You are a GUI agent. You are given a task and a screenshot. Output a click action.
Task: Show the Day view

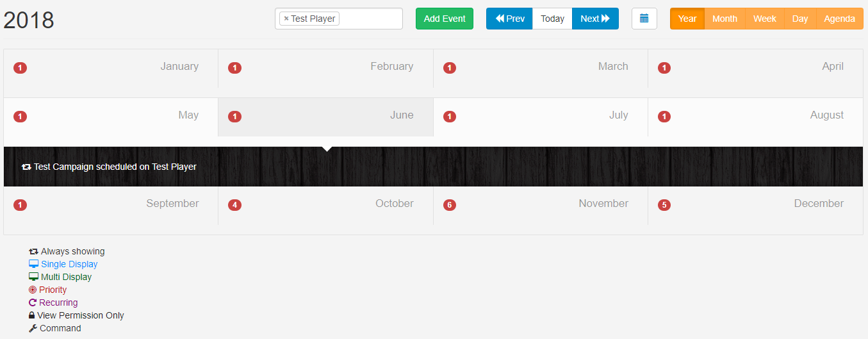pyautogui.click(x=800, y=19)
